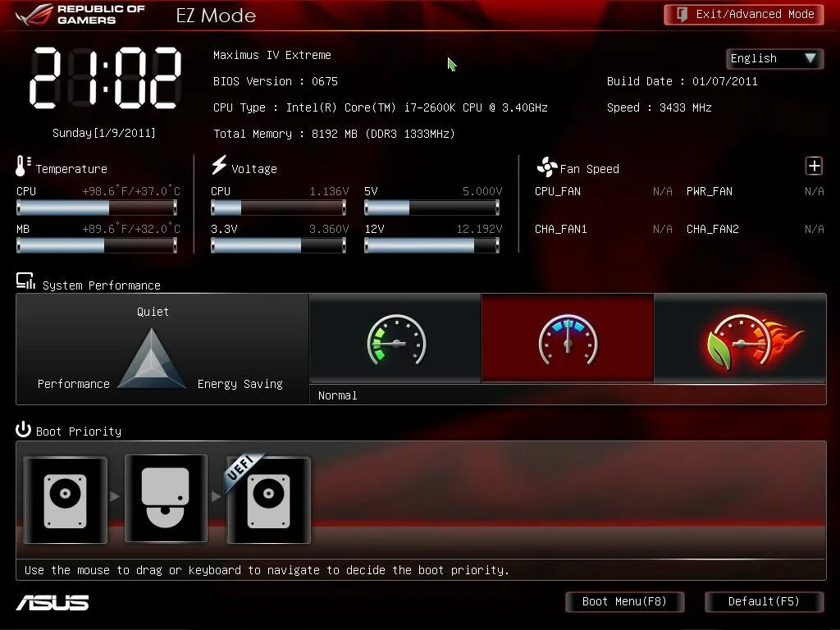Image resolution: width=840 pixels, height=630 pixels.
Task: Click the 'Performance' label beside triangle
Action: tap(73, 384)
